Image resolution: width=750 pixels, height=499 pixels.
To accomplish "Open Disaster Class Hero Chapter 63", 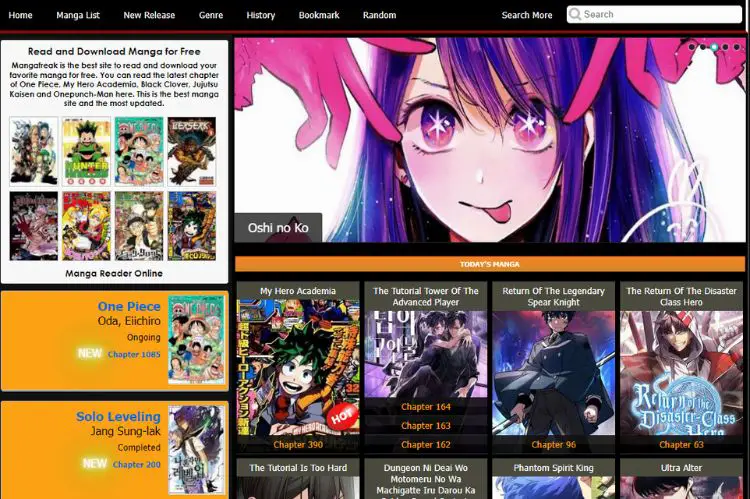I will 681,444.
